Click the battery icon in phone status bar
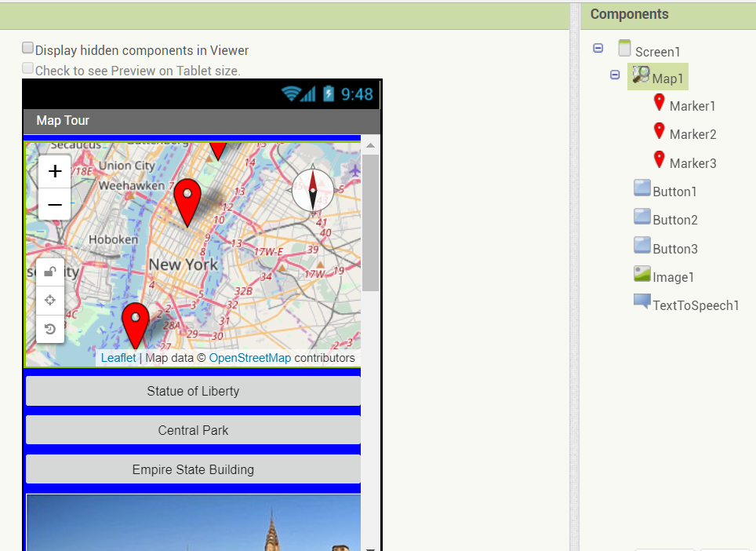This screenshot has width=756, height=551. (x=329, y=93)
